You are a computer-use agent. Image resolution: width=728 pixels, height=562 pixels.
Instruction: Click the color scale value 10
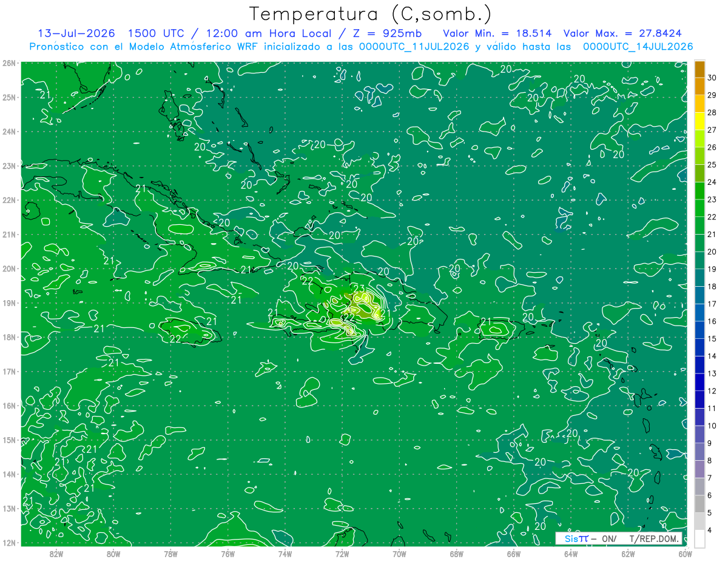712,426
